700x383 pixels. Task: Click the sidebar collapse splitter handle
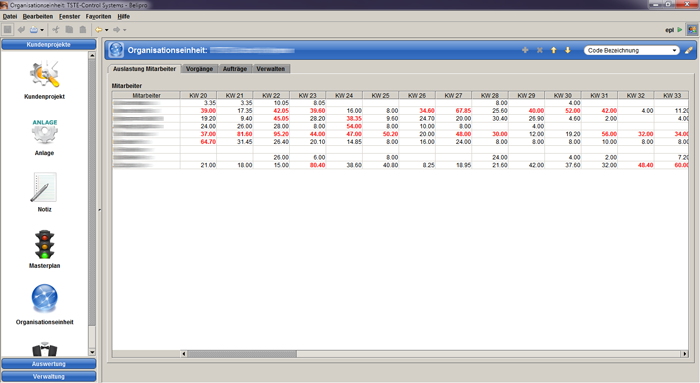tap(99, 210)
